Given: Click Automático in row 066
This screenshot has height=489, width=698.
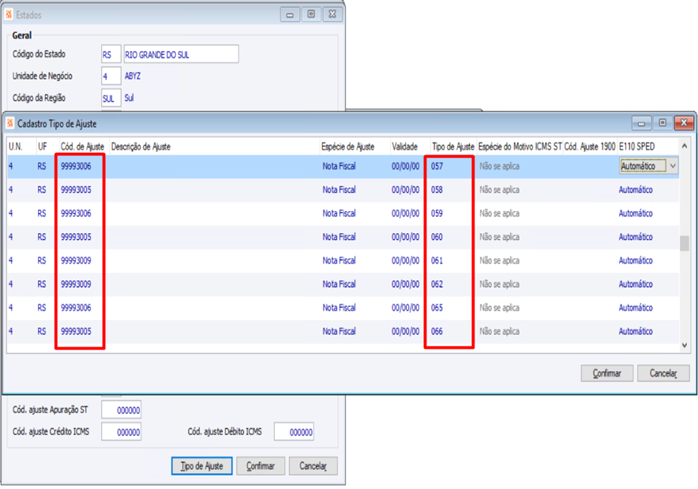Looking at the screenshot, I should tap(636, 331).
